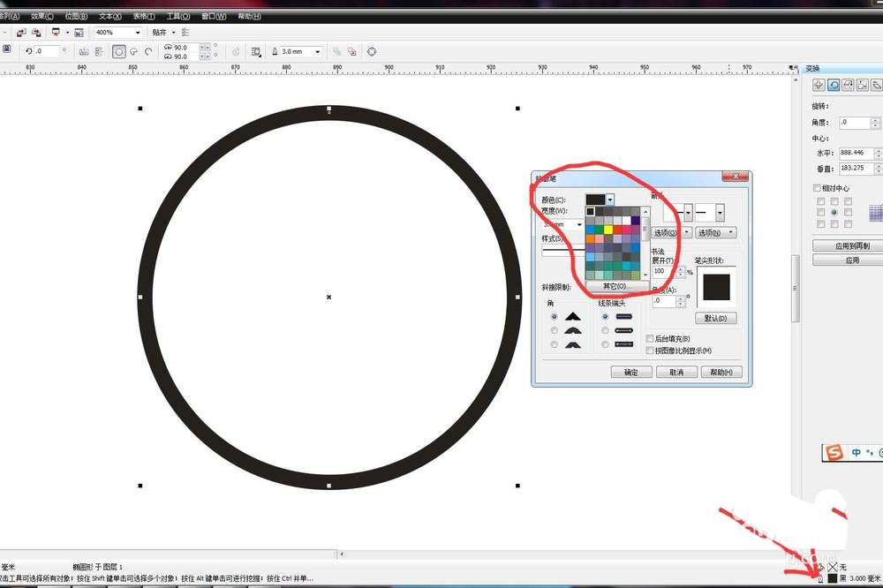Open the 3.0 mm outline width dropdown
Viewport: 883px width, 588px height.
tap(318, 52)
